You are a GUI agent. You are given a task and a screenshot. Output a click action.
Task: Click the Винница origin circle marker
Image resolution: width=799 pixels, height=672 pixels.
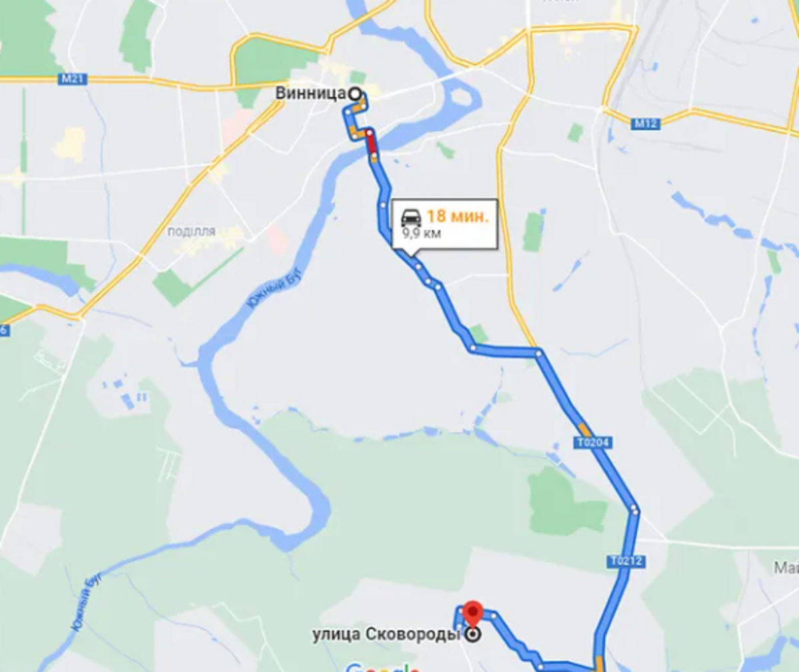[x=356, y=94]
